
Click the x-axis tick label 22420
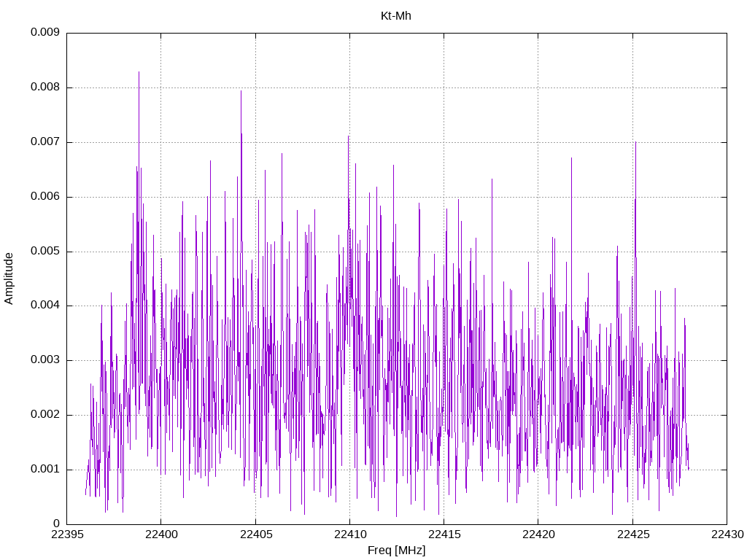coord(539,534)
